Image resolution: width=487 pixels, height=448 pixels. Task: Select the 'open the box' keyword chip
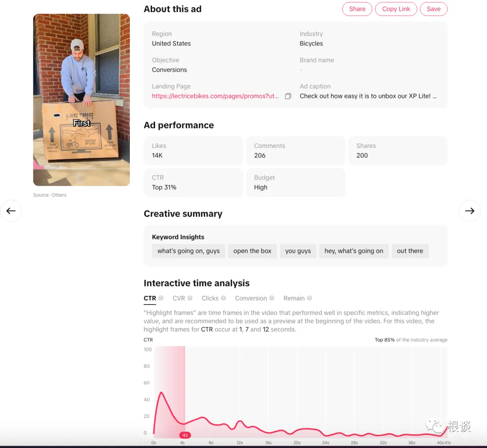pyautogui.click(x=252, y=251)
